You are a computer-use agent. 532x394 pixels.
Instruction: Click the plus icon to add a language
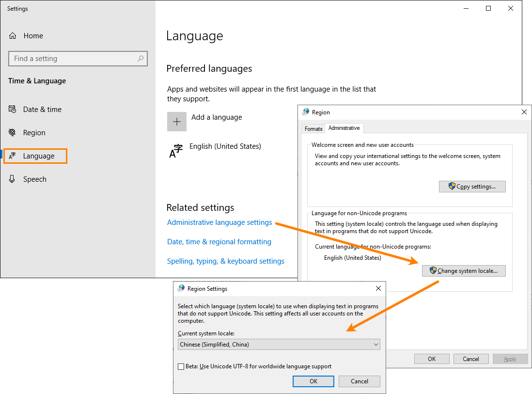176,122
